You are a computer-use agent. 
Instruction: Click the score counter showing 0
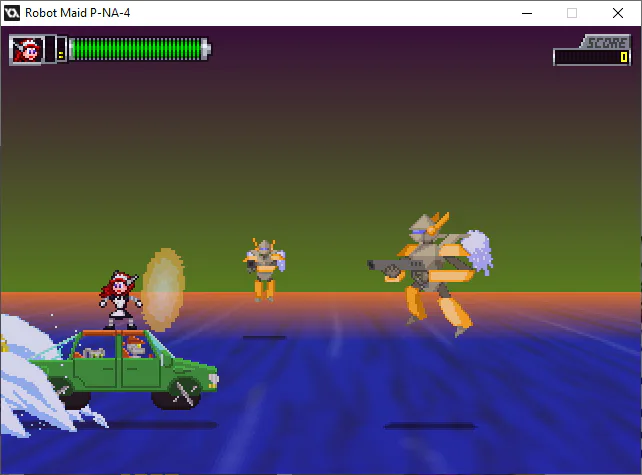592,57
